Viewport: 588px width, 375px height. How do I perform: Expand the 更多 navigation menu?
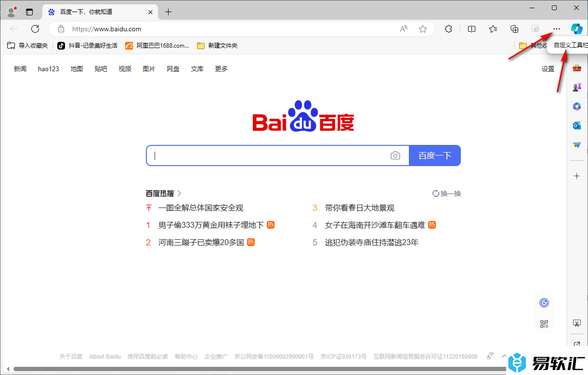pyautogui.click(x=222, y=69)
